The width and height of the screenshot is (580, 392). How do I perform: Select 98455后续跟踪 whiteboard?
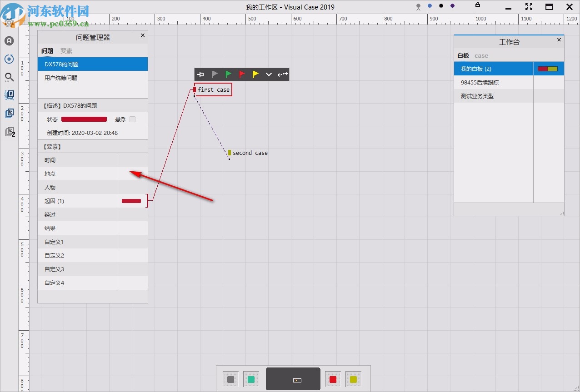pos(509,82)
